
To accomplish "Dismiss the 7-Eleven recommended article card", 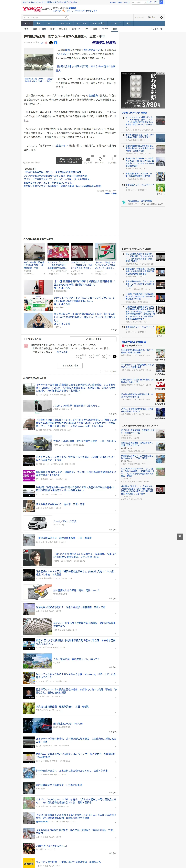I will click(115, 274).
